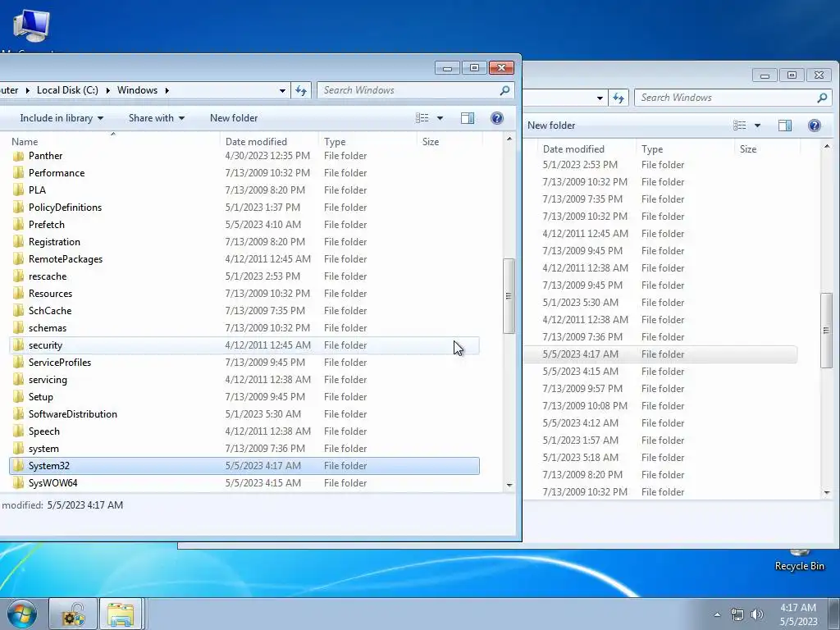Open view options arrow in back window
This screenshot has height=630, width=840.
[x=757, y=126]
